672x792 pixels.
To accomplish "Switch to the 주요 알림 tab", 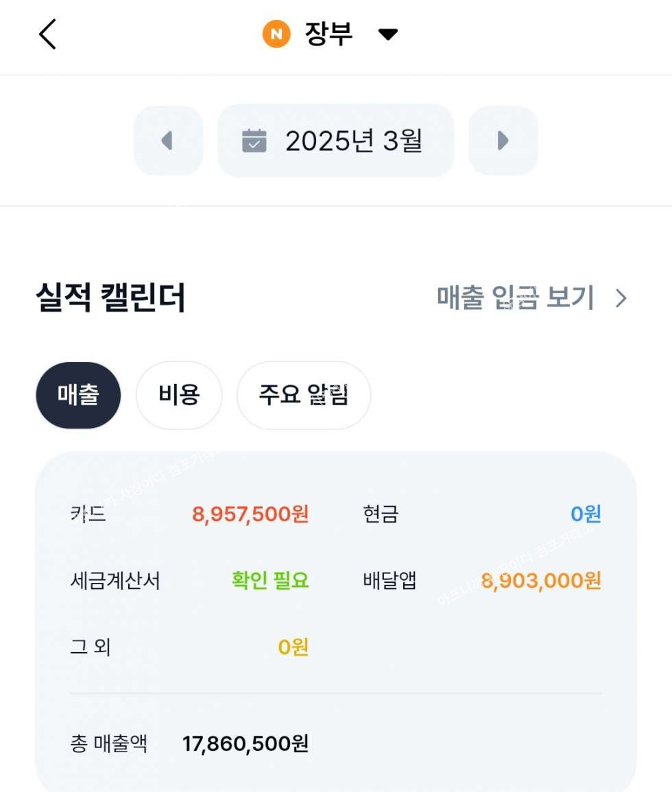I will click(304, 395).
